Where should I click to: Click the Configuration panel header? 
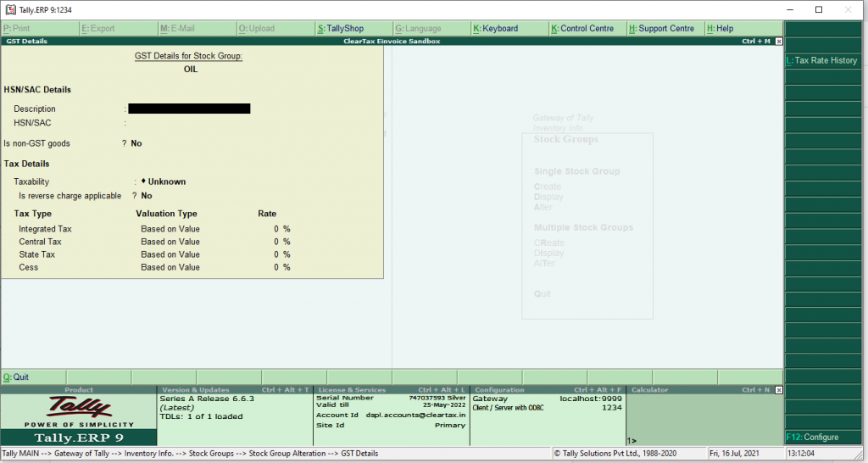point(548,390)
